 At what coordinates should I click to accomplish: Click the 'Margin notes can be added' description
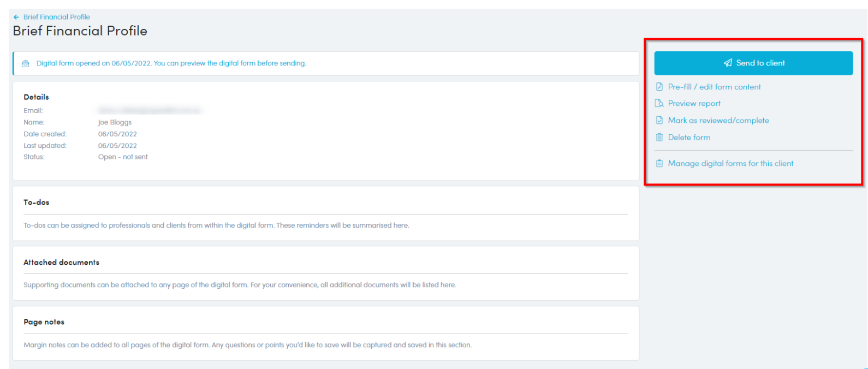click(247, 345)
